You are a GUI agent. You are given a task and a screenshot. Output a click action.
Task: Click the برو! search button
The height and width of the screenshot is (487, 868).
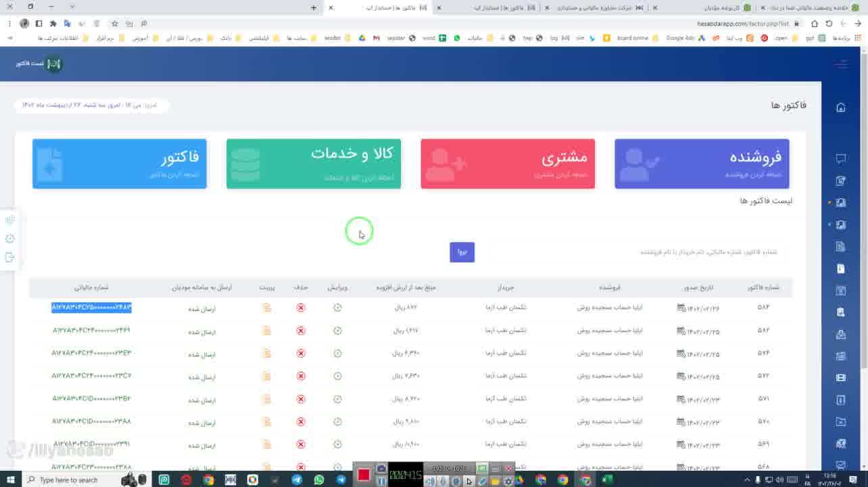462,252
